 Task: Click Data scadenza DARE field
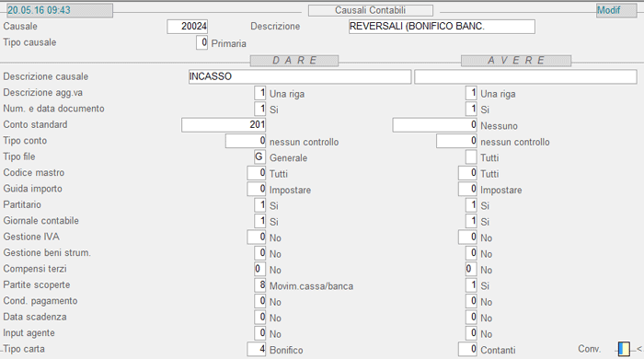260,317
